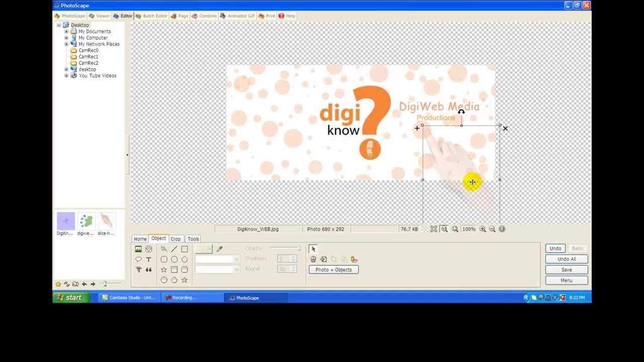Choose the outline circle tool
This screenshot has width=644, height=362.
[x=174, y=259]
